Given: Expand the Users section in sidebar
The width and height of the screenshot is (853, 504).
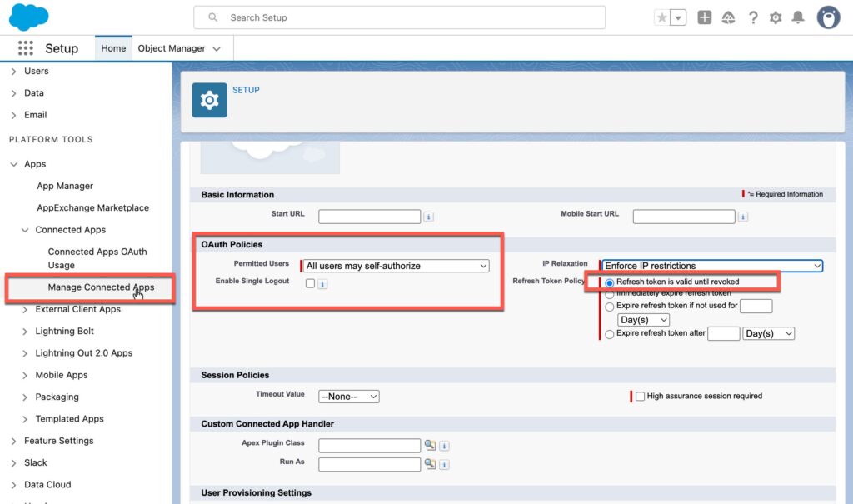Looking at the screenshot, I should click(13, 72).
